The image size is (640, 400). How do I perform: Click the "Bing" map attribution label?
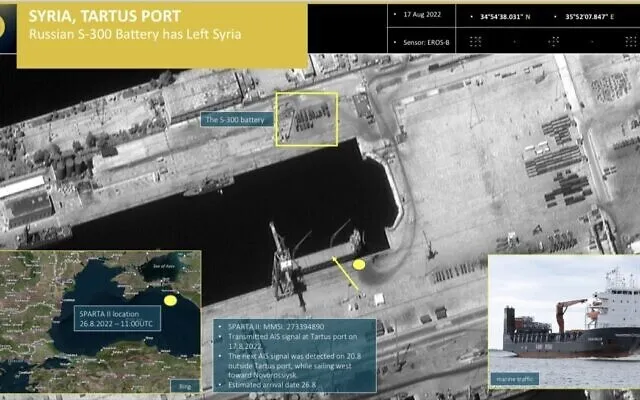(182, 381)
